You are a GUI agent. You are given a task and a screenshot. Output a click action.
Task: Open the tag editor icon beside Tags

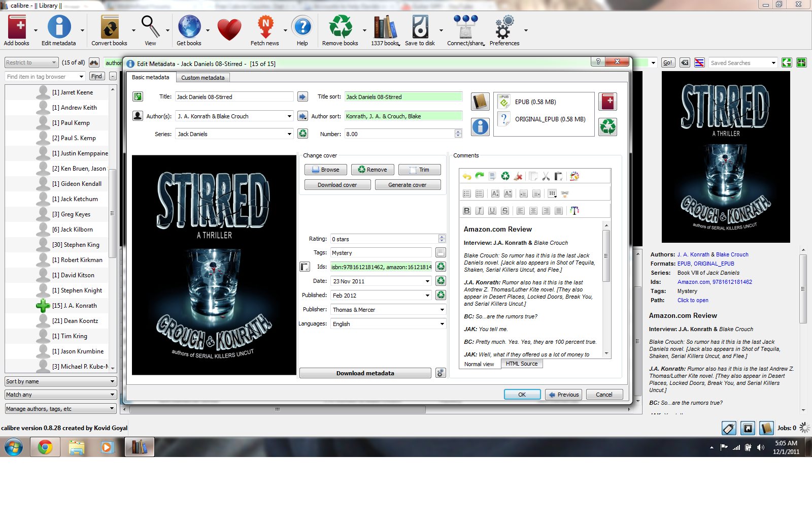[441, 252]
